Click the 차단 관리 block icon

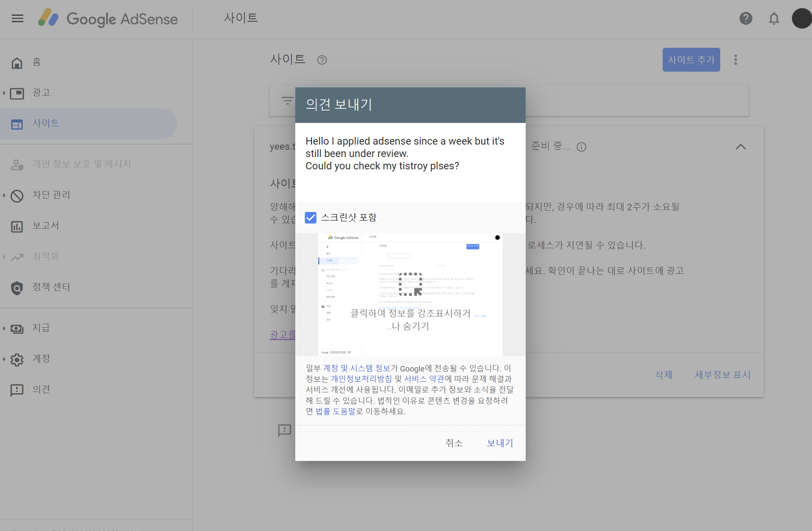tap(17, 195)
